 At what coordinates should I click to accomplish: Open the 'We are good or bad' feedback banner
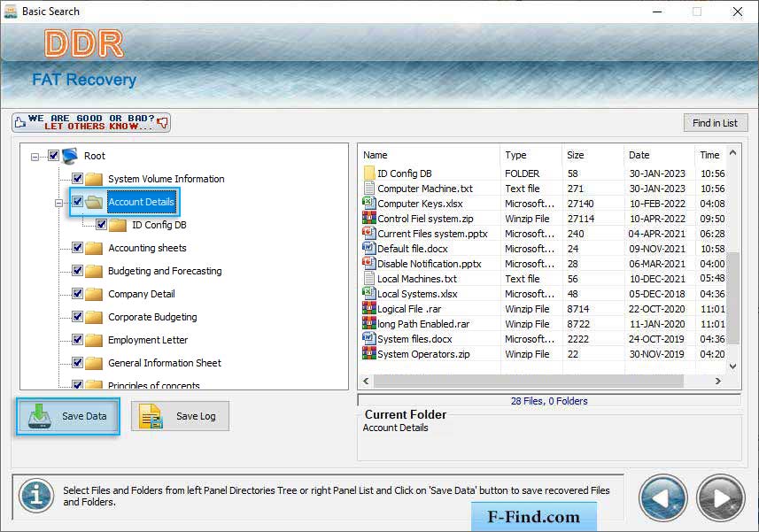tap(91, 122)
